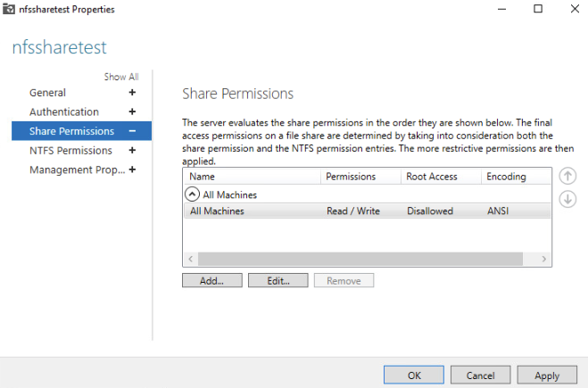Expand NTFS Permissions plus icon

coord(132,150)
